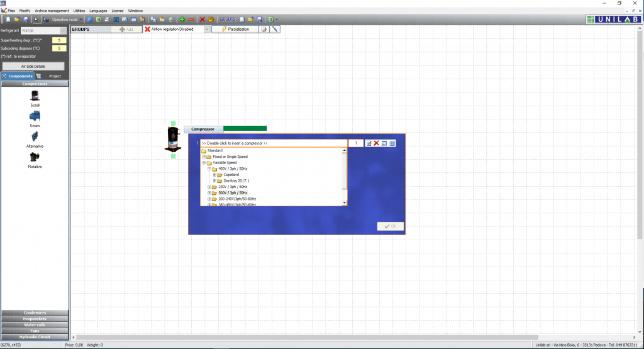Click the compressor image on the canvas
This screenshot has width=644, height=349.
(x=173, y=139)
